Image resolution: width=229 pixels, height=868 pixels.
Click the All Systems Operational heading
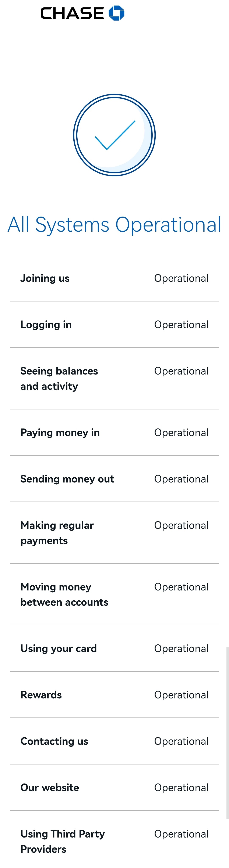point(114,224)
